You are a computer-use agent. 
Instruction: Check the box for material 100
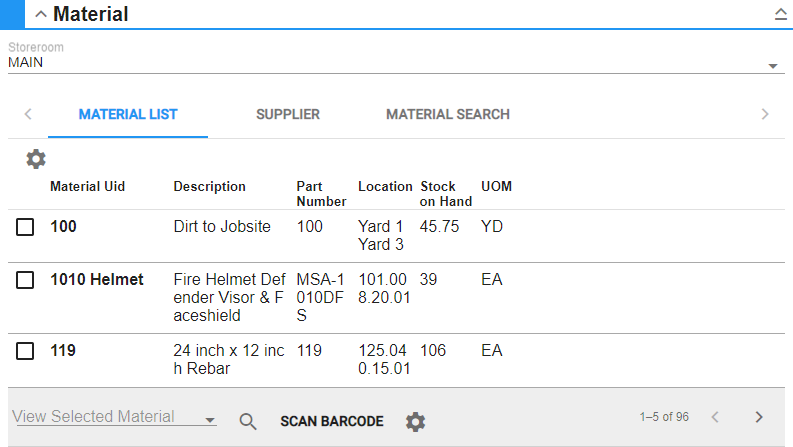pos(25,227)
